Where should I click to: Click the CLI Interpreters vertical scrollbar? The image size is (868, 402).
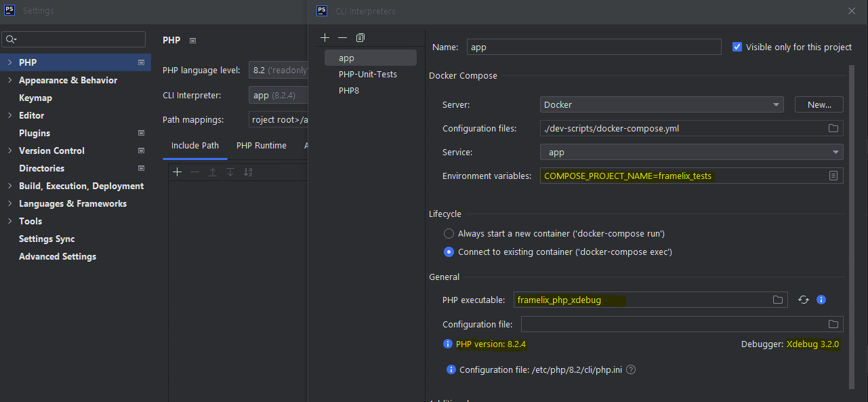851,227
